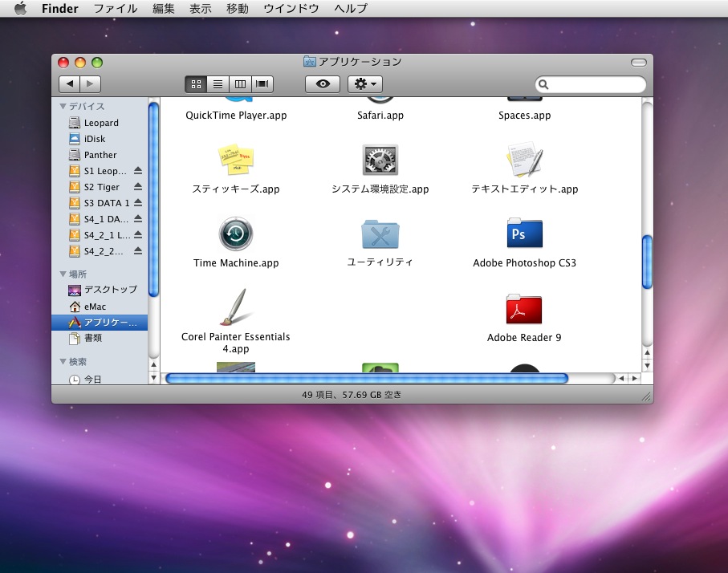Open the ヘルプ menu
The height and width of the screenshot is (573, 728).
point(351,8)
